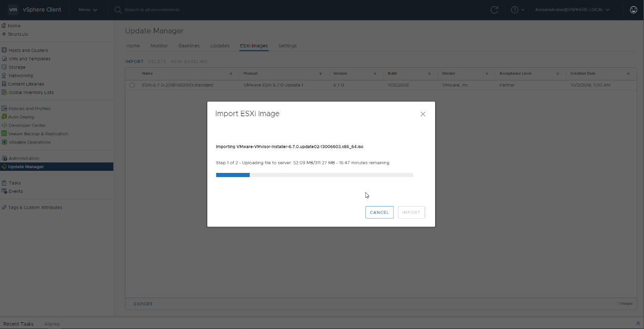This screenshot has width=644, height=329.
Task: Click CANCEL in Import ESXi Image dialog
Action: click(x=379, y=212)
